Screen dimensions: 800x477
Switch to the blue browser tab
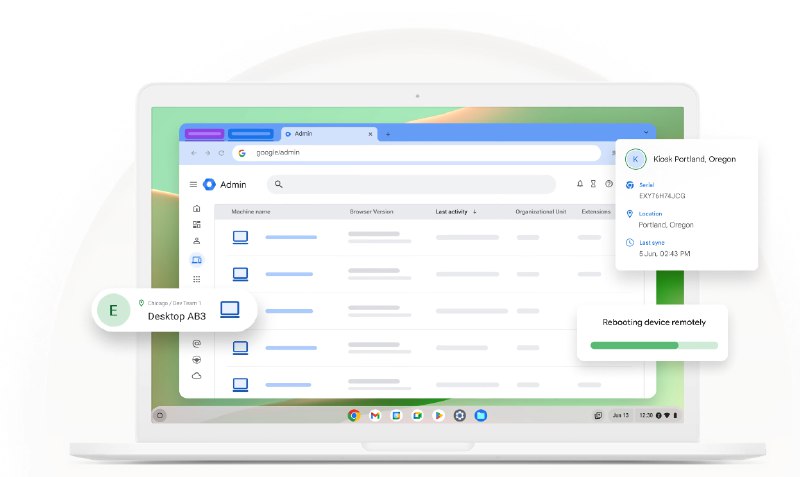pos(251,134)
